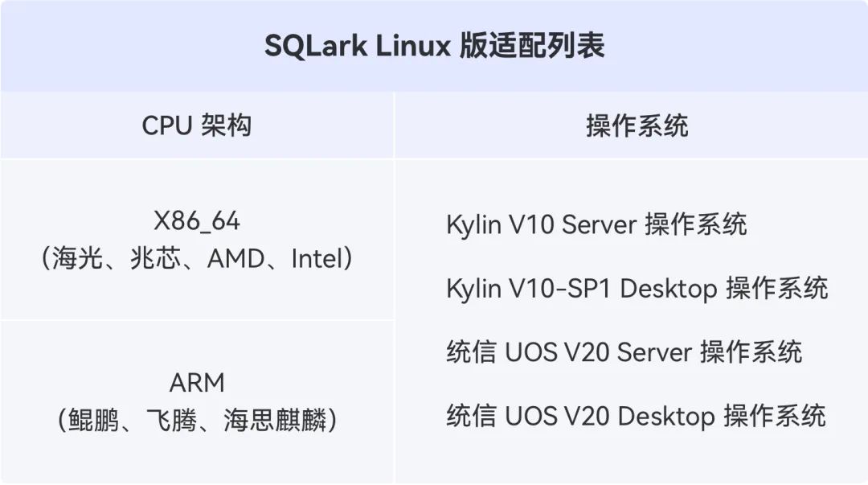This screenshot has height=485, width=868.
Task: Click the word "Linux" in the title
Action: point(415,46)
